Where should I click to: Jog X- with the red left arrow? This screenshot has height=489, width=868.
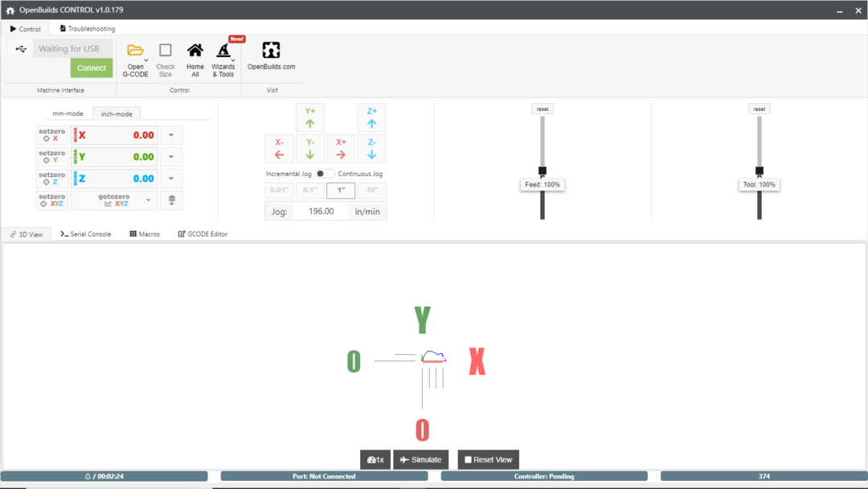pos(279,149)
